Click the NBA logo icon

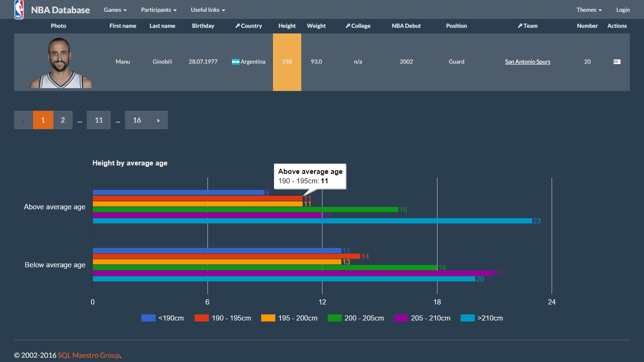[19, 9]
